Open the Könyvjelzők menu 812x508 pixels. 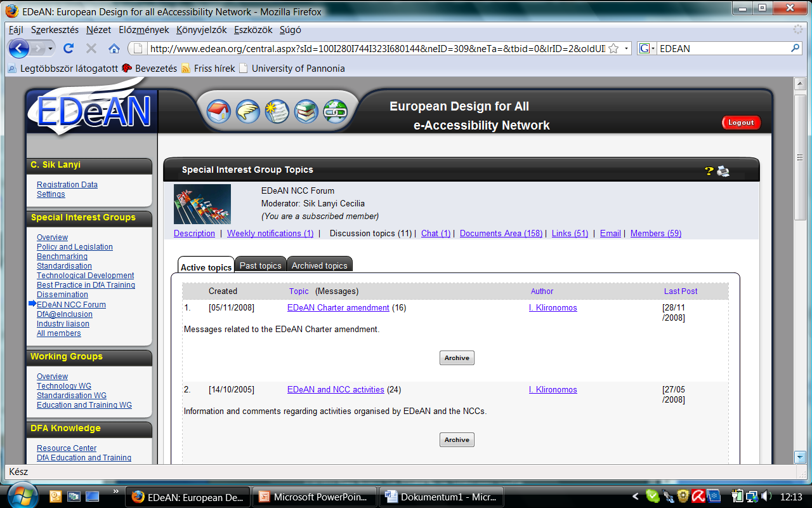[202, 30]
